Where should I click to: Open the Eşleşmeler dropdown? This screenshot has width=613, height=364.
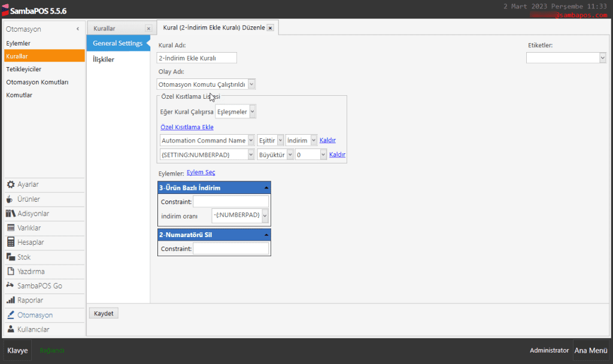[x=253, y=111]
